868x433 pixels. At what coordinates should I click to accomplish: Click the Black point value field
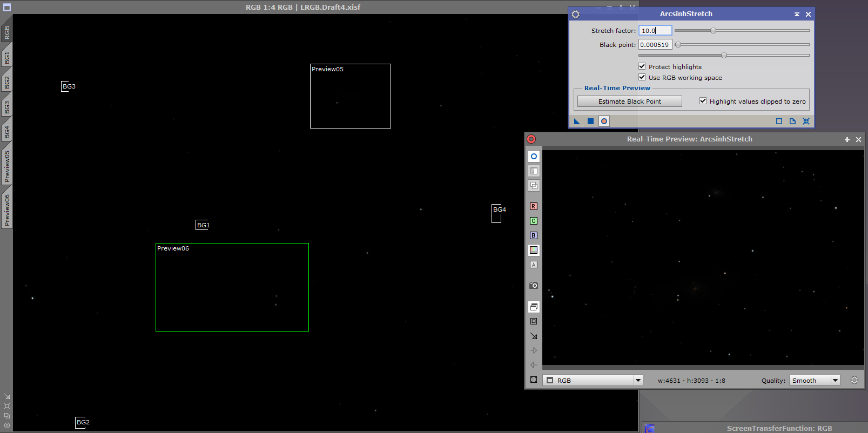coord(655,45)
